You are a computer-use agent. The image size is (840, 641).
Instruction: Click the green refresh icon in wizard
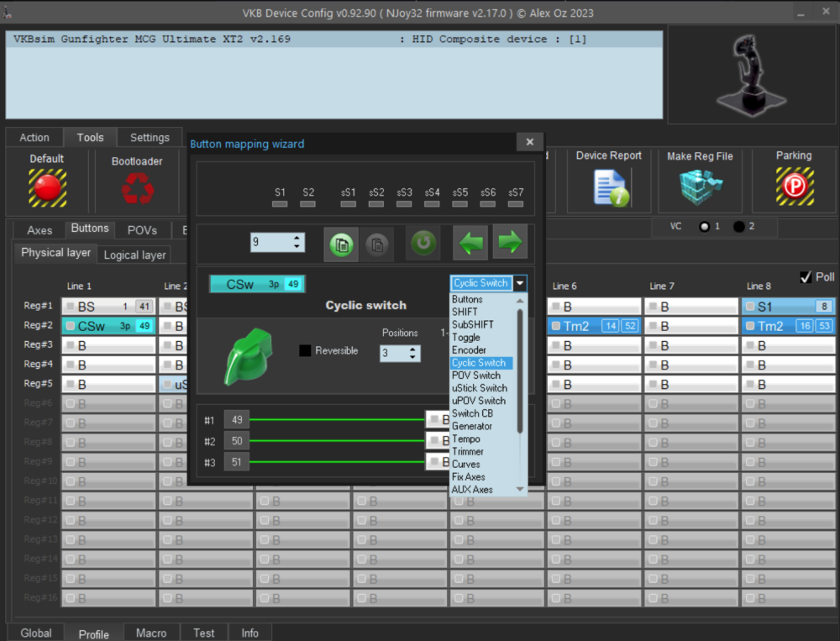pyautogui.click(x=424, y=244)
